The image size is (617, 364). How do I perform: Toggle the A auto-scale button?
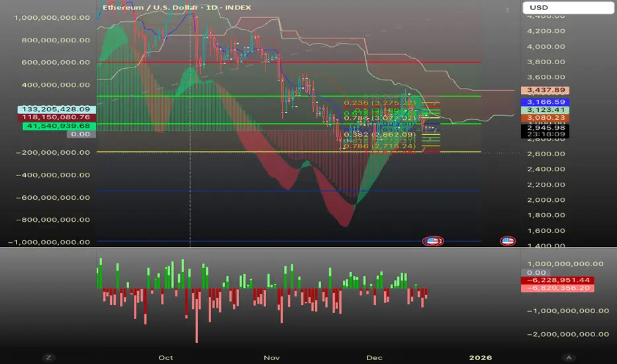[569, 357]
